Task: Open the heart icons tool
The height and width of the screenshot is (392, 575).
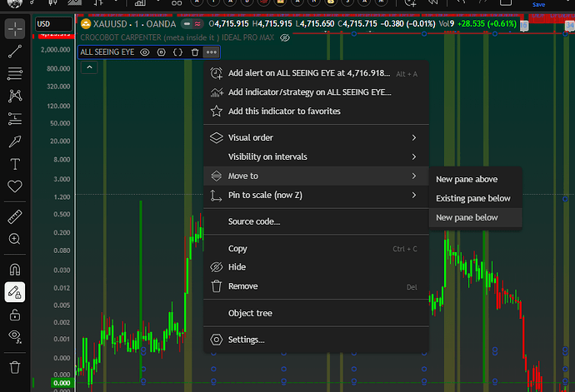Action: coord(15,186)
